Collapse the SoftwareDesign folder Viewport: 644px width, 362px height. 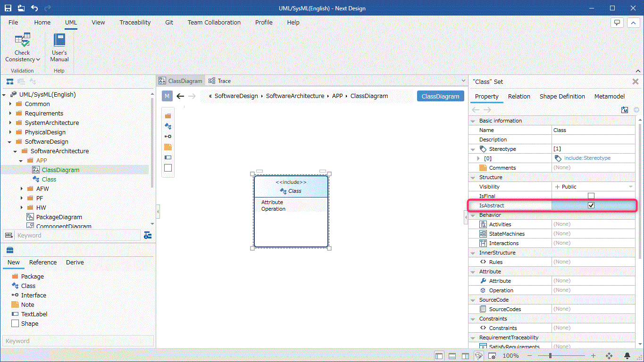pos(10,141)
